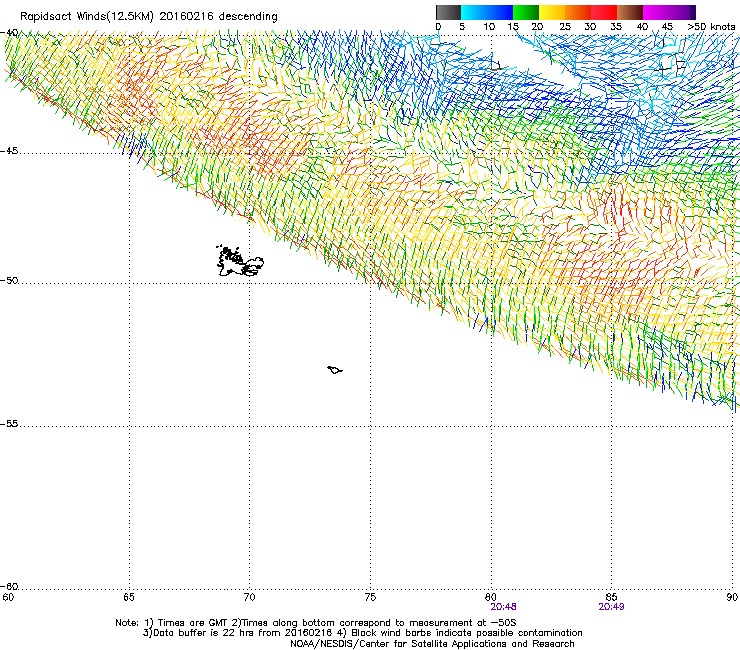Click the small Heard Island outline
740x650 pixels.
coord(335,370)
